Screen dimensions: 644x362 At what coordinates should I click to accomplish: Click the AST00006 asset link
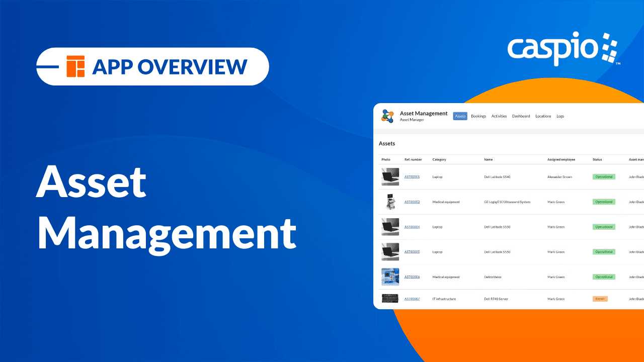pyautogui.click(x=413, y=277)
